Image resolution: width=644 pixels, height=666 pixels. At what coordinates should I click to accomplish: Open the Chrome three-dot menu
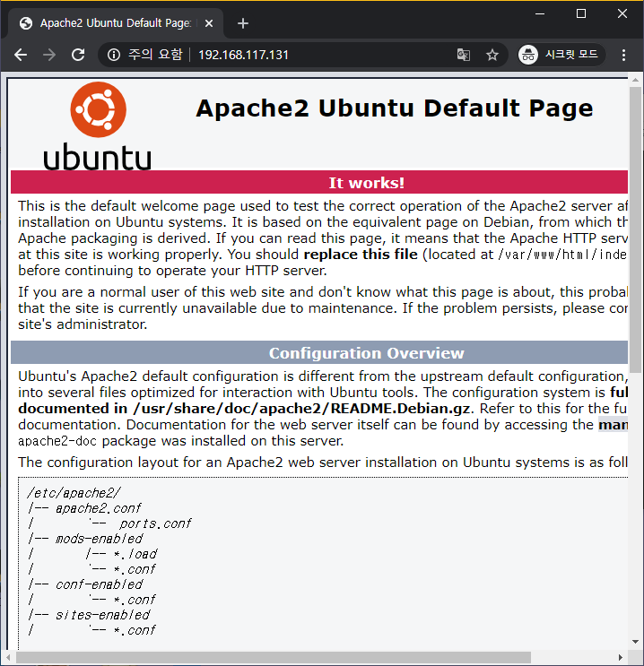tap(623, 55)
